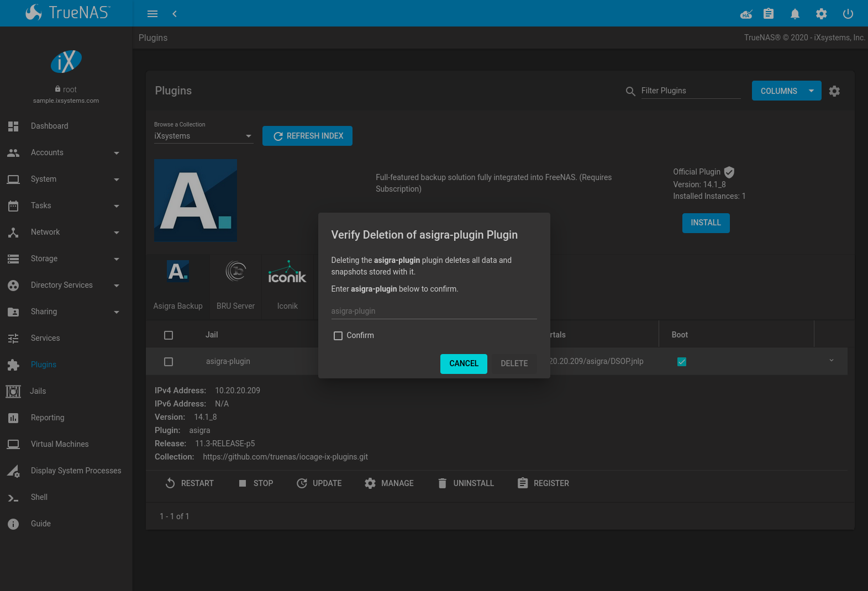Open the Shell page

tap(39, 497)
